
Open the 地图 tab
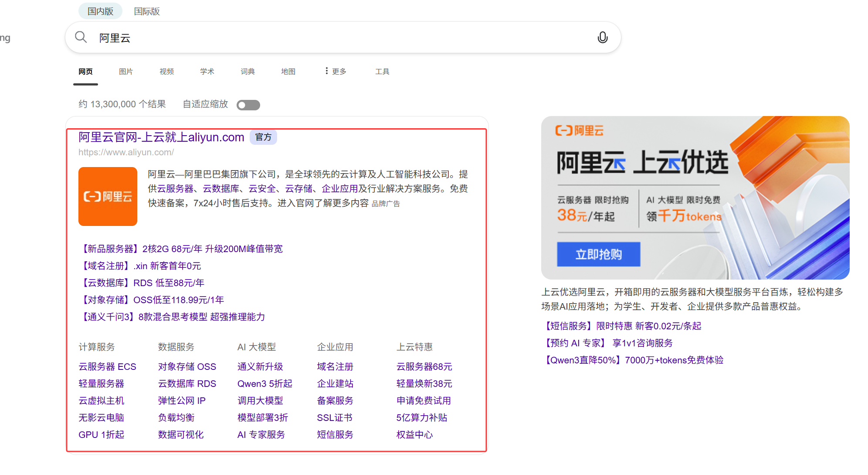coord(288,71)
